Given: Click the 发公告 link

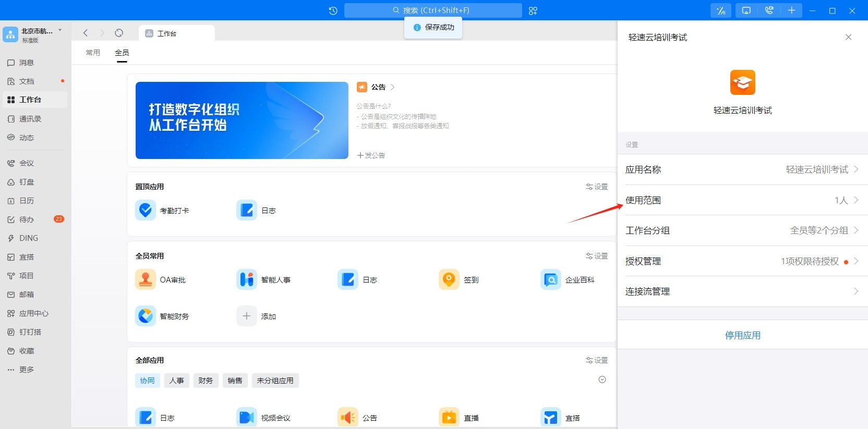Looking at the screenshot, I should [x=371, y=155].
